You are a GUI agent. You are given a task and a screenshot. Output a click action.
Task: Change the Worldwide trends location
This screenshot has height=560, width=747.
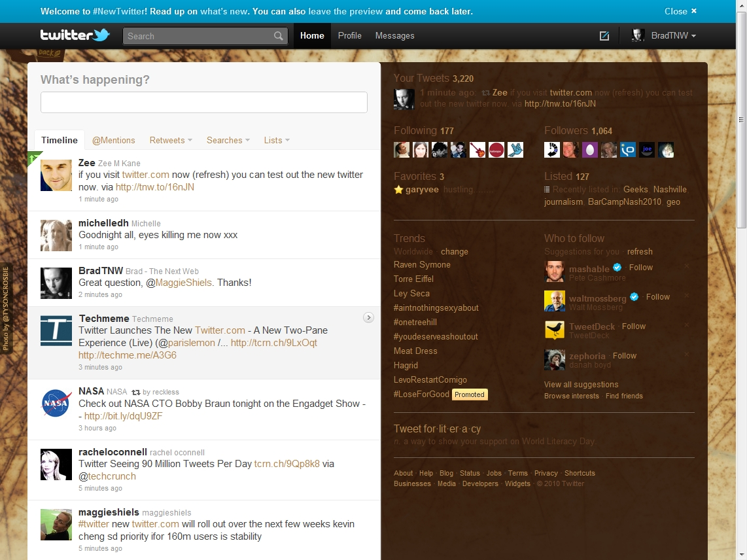(455, 252)
